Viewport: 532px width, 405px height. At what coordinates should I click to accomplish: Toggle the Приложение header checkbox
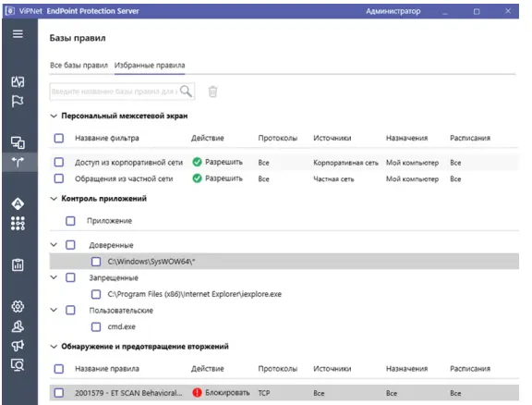[x=70, y=221]
